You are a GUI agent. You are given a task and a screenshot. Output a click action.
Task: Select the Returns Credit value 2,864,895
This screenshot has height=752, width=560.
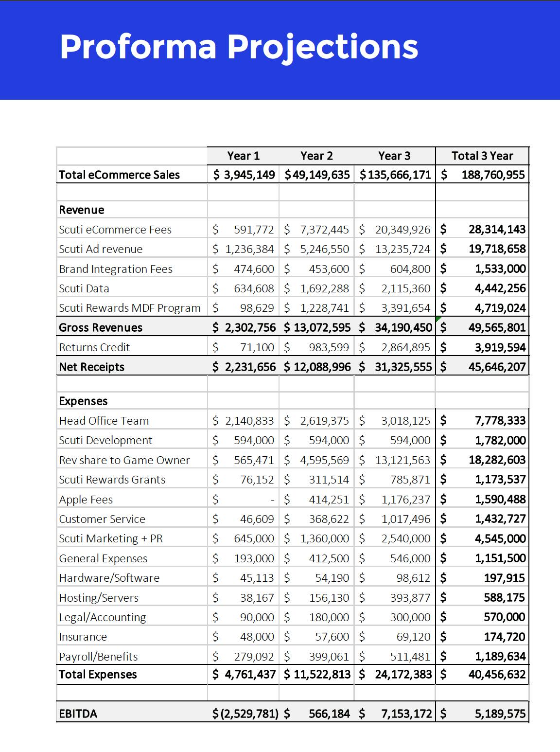406,347
